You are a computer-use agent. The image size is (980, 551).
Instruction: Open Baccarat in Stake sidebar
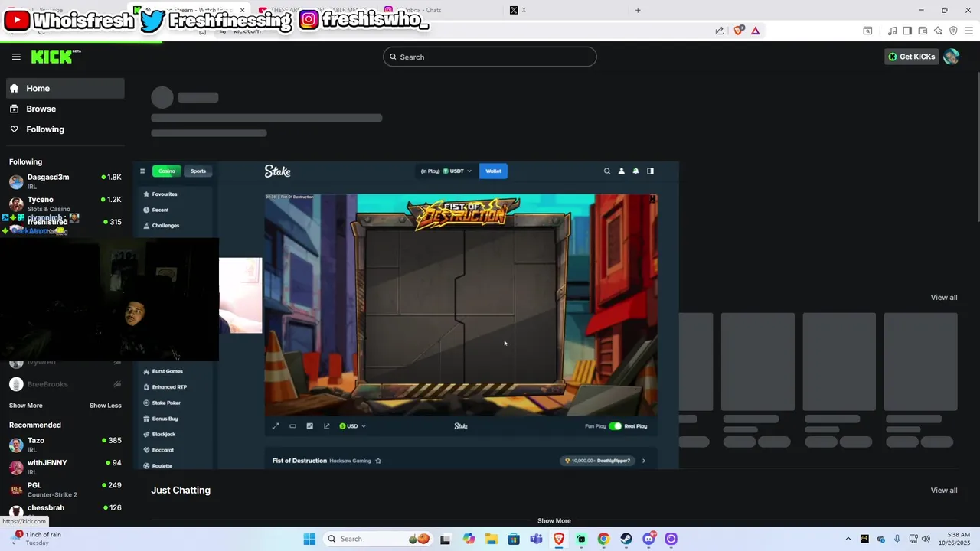pyautogui.click(x=163, y=450)
